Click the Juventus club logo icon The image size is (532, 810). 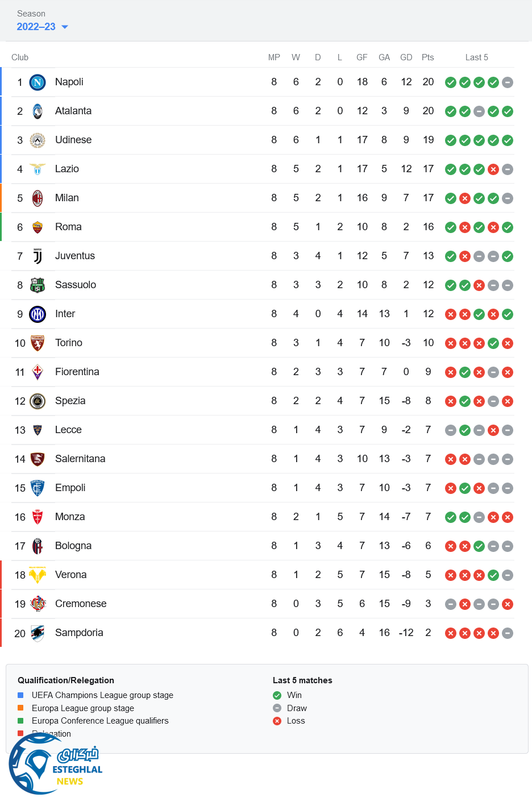pyautogui.click(x=38, y=256)
